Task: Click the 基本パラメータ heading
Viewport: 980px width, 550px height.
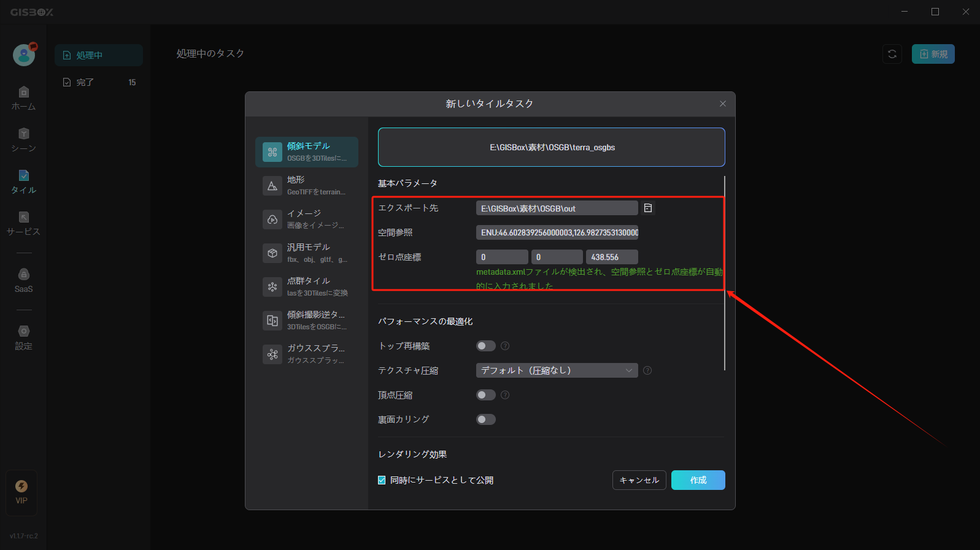Action: click(x=407, y=183)
